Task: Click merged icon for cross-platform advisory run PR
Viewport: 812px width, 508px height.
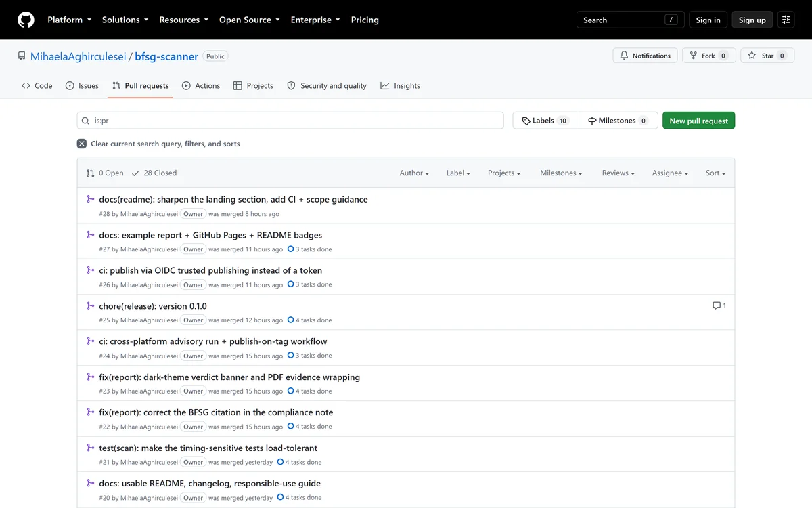Action: 91,341
